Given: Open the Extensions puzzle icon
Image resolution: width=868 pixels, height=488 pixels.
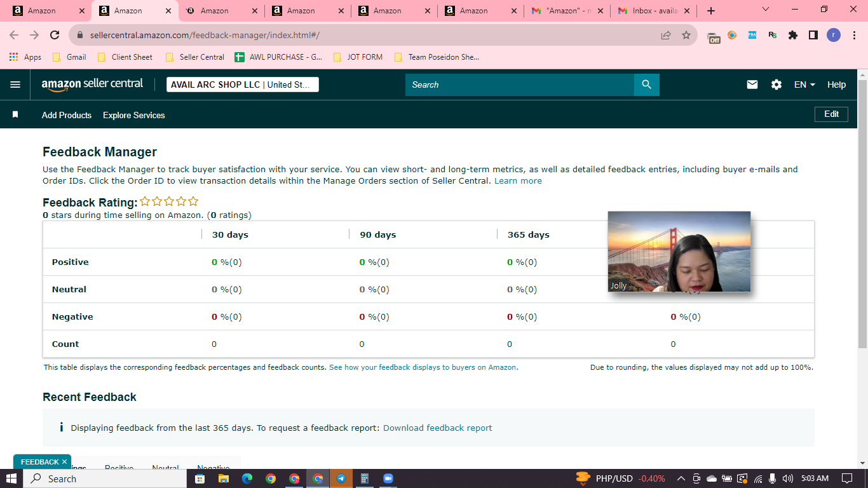Looking at the screenshot, I should (793, 36).
